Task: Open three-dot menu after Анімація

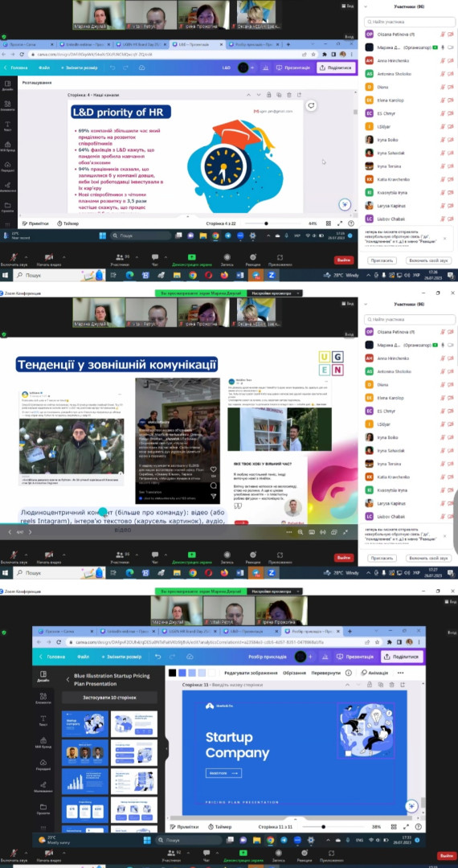Action: click(400, 673)
